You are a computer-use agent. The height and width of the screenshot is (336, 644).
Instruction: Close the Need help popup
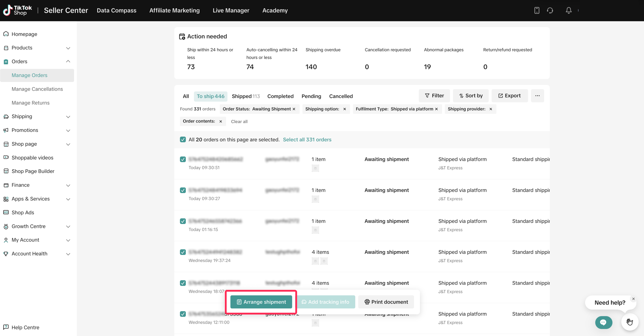[633, 299]
